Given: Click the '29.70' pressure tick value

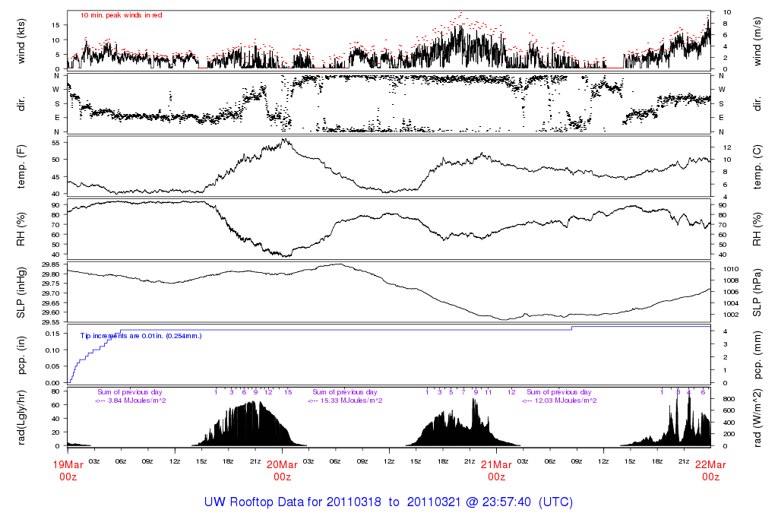Looking at the screenshot, I should click(51, 293).
